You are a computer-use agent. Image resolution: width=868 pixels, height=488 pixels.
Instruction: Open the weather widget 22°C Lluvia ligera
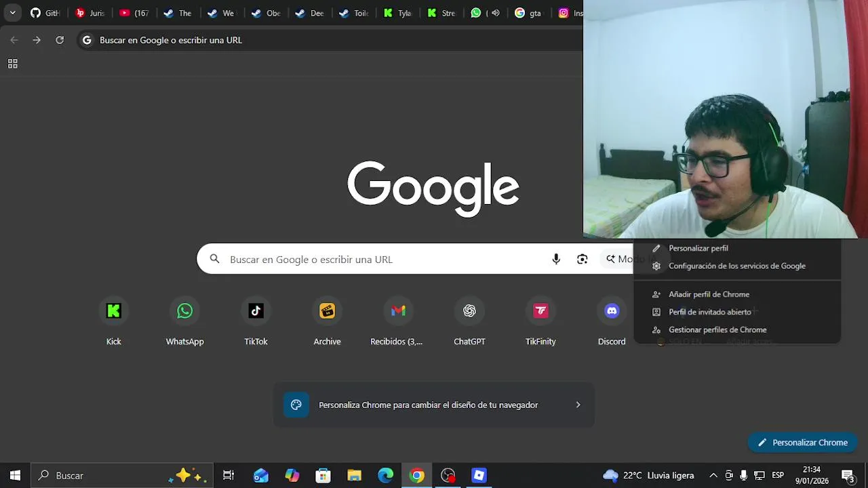pyautogui.click(x=648, y=475)
